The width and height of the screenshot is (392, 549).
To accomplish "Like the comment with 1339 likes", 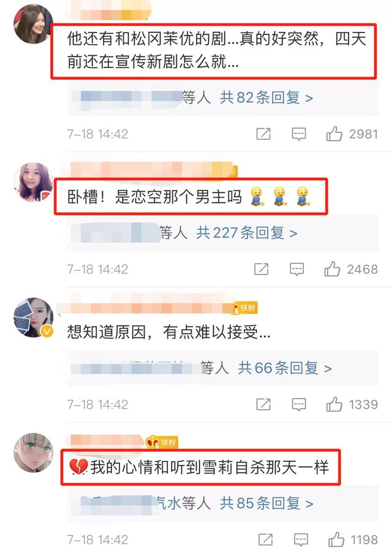I will click(x=334, y=404).
